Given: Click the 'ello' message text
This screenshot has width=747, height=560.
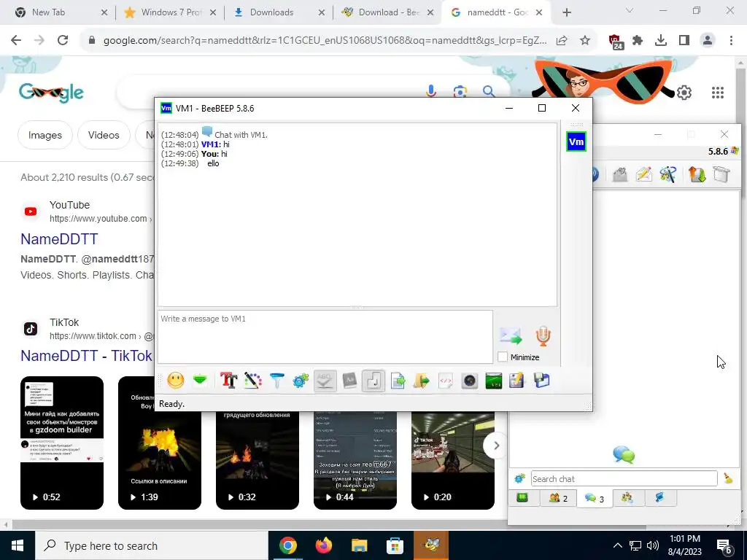Looking at the screenshot, I should pyautogui.click(x=213, y=163).
